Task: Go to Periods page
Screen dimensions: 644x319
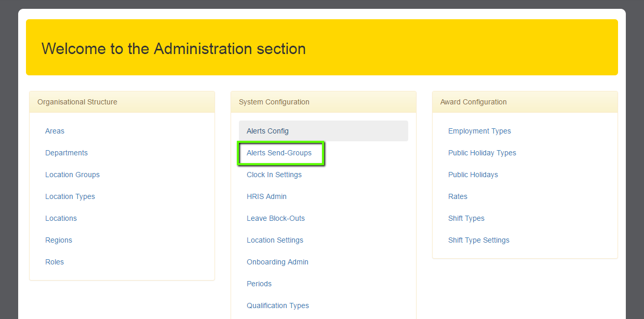Action: [x=259, y=284]
